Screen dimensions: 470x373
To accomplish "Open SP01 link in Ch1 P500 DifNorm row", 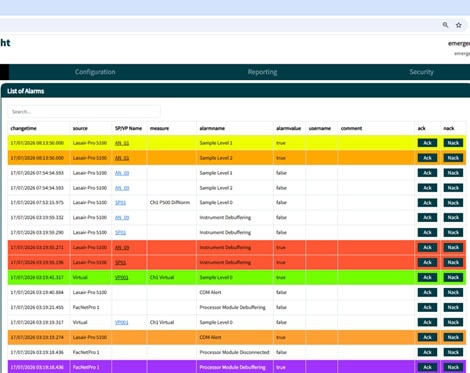I will [120, 203].
